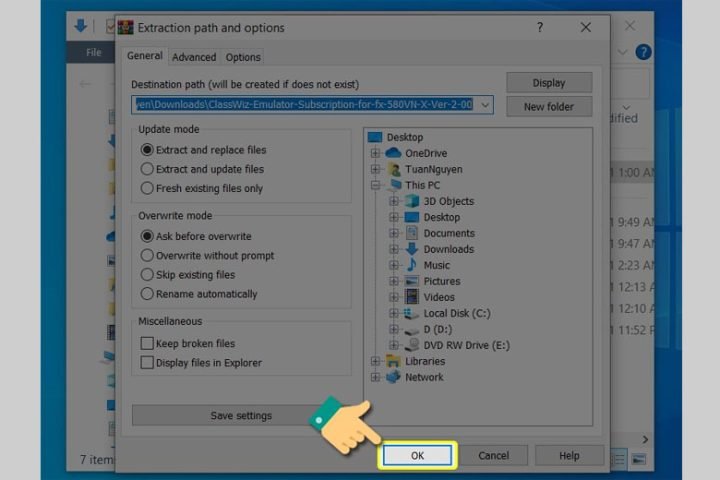Switch to the Advanced tab
This screenshot has height=480, width=720.
click(193, 58)
